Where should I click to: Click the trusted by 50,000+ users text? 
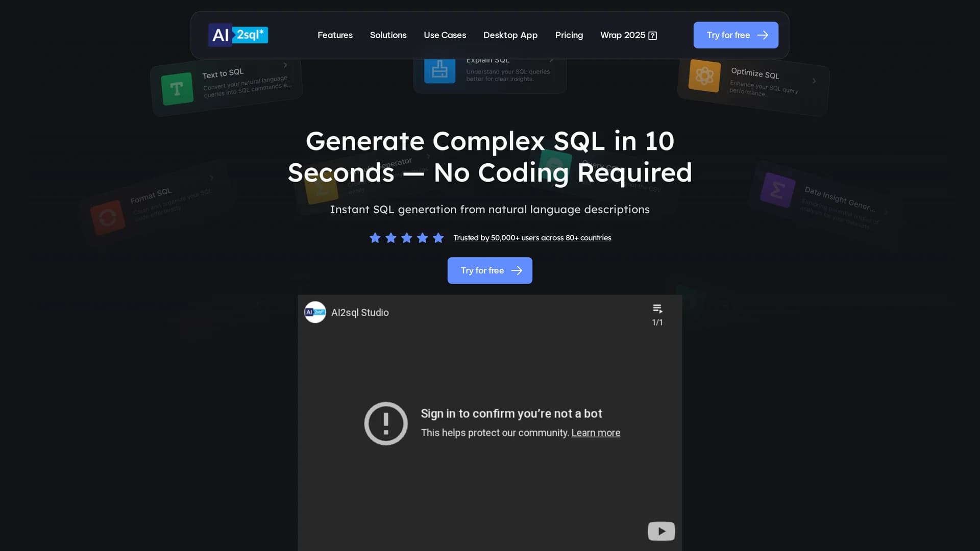[532, 238]
